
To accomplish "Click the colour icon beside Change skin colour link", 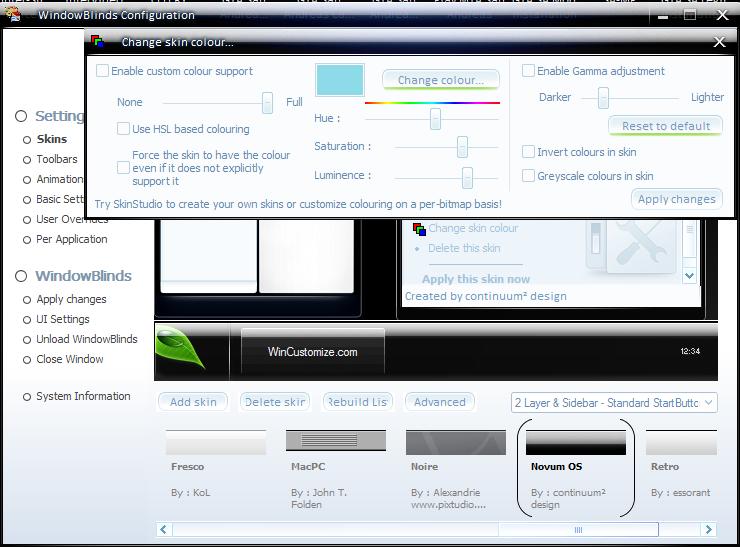I will click(419, 229).
